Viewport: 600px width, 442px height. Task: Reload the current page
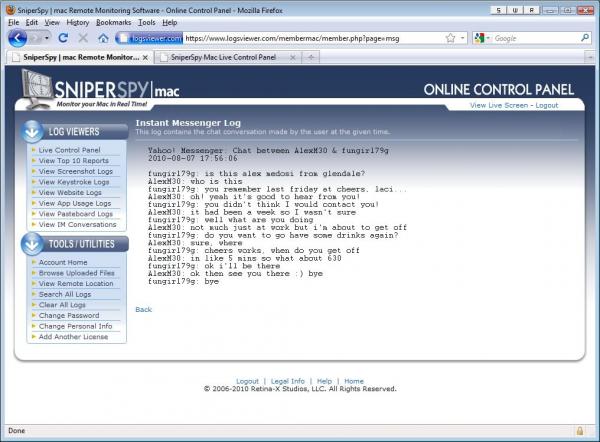pos(63,38)
